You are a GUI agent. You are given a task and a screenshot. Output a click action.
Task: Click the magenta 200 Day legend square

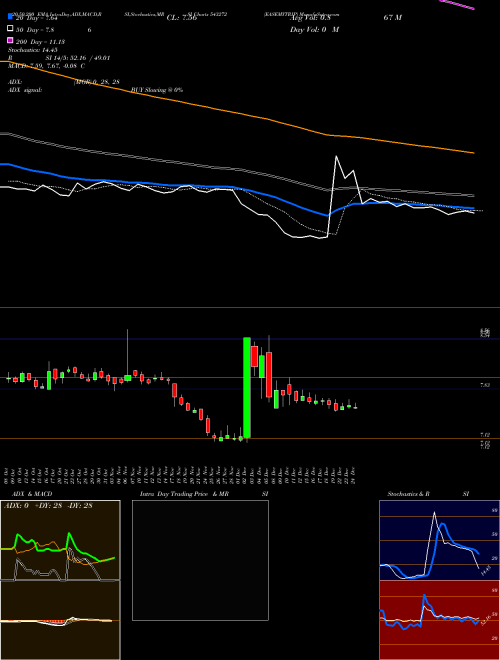tap(10, 41)
